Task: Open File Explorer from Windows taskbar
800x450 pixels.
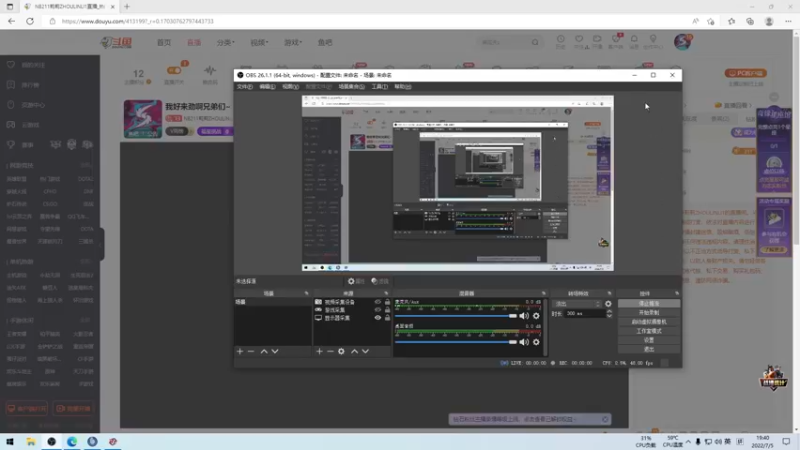Action: click(31, 442)
